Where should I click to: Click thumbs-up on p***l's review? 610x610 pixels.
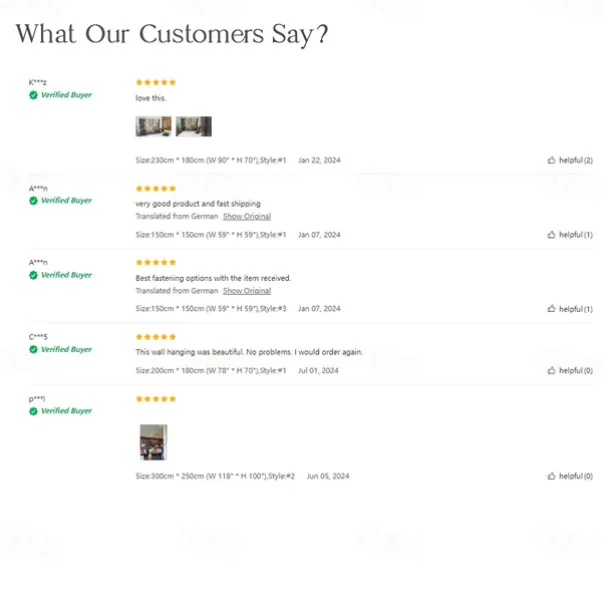(551, 476)
